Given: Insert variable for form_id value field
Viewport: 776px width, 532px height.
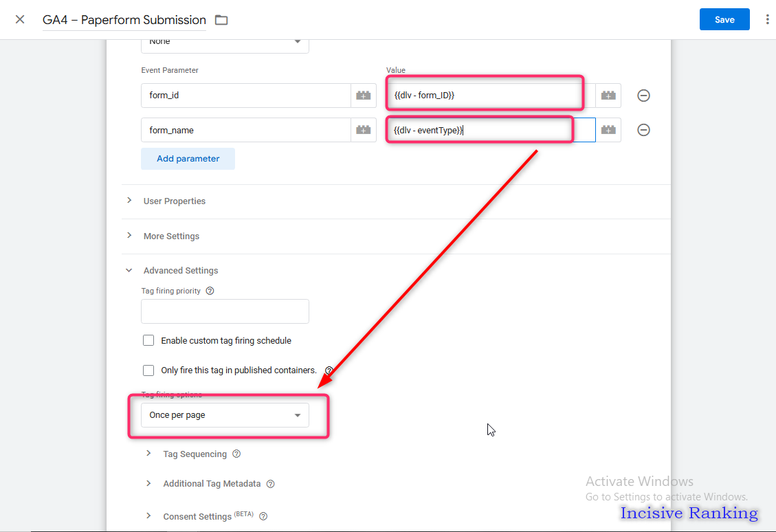Looking at the screenshot, I should pos(608,96).
